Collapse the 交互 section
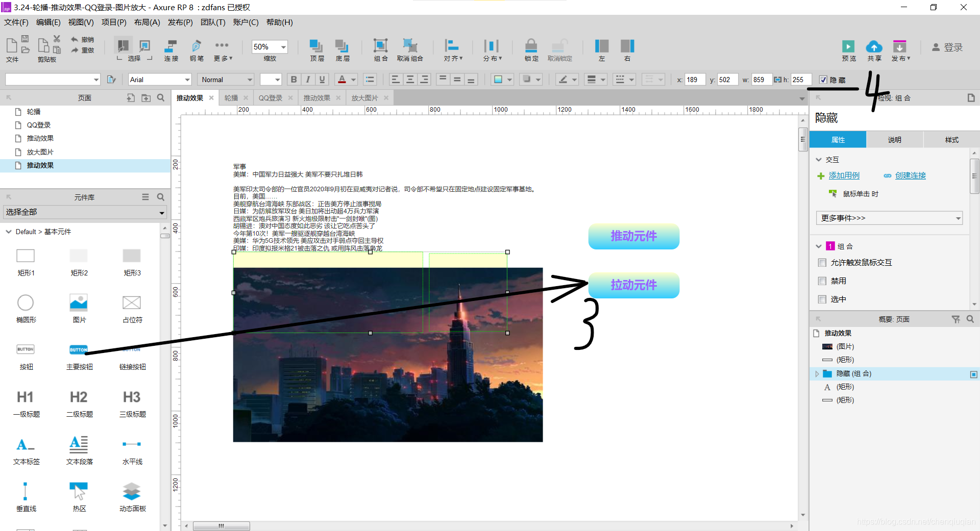 [819, 160]
